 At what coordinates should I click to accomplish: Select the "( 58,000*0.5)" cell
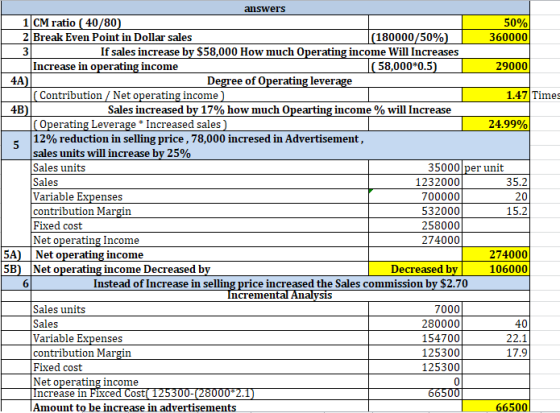click(x=415, y=66)
